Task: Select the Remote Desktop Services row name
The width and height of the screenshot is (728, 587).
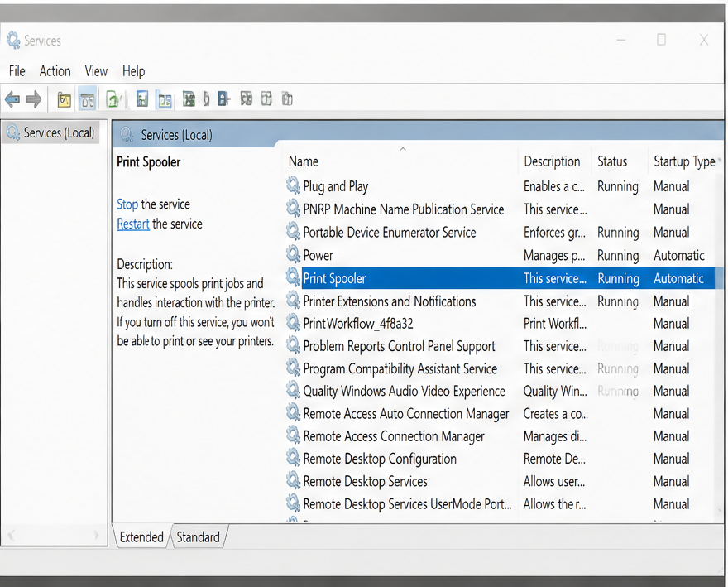Action: pos(365,481)
